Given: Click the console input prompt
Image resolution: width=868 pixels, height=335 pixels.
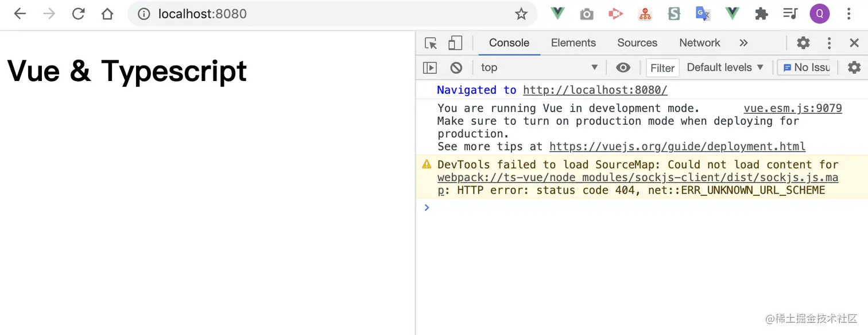Looking at the screenshot, I should (x=642, y=207).
